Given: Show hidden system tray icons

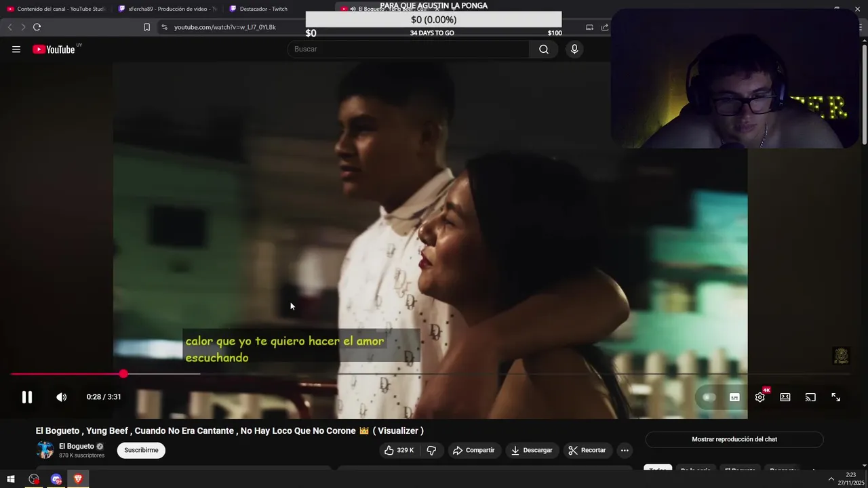Looking at the screenshot, I should pos(831,479).
